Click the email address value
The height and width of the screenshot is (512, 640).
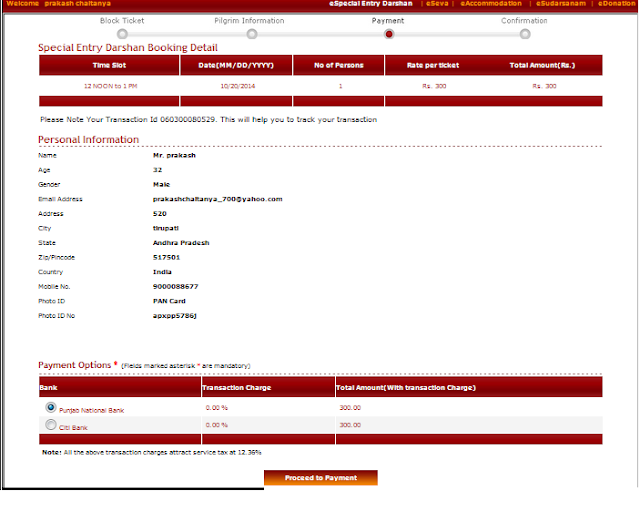(x=218, y=199)
